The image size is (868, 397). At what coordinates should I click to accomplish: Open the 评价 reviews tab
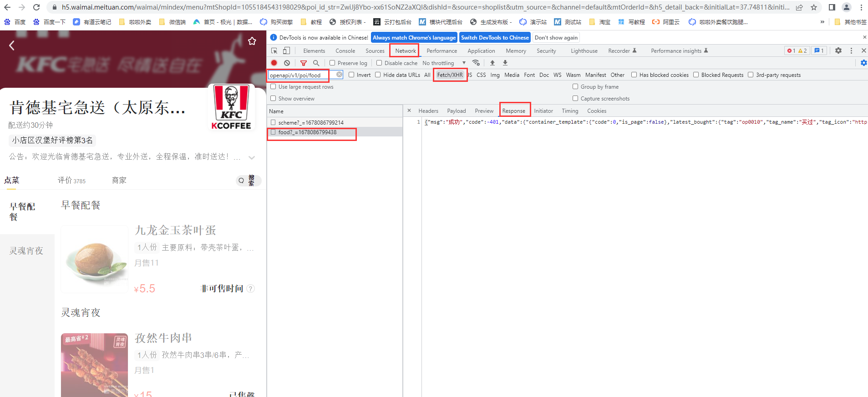71,181
